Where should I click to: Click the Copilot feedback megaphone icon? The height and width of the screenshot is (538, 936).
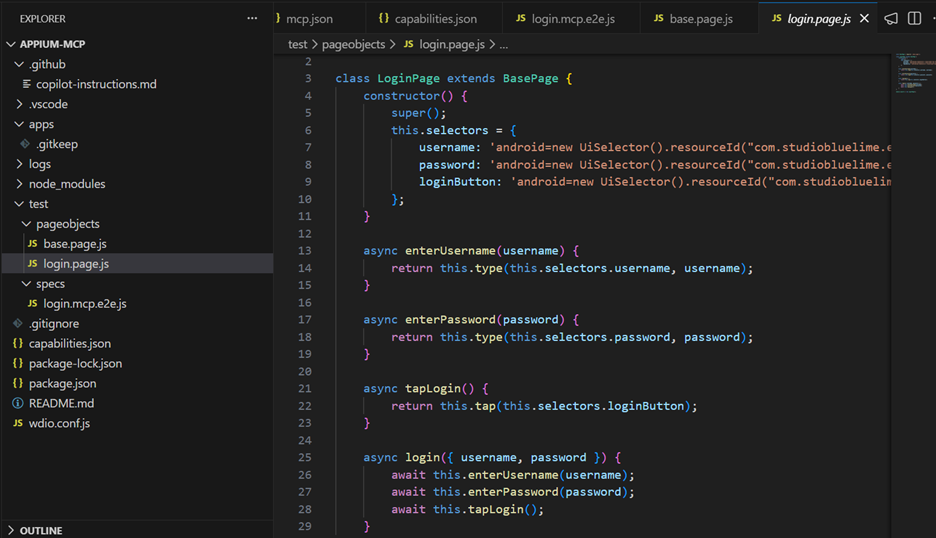890,18
